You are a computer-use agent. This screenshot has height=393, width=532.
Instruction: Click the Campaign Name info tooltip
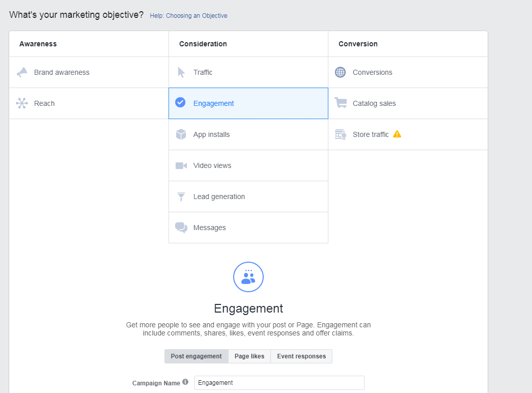[186, 382]
